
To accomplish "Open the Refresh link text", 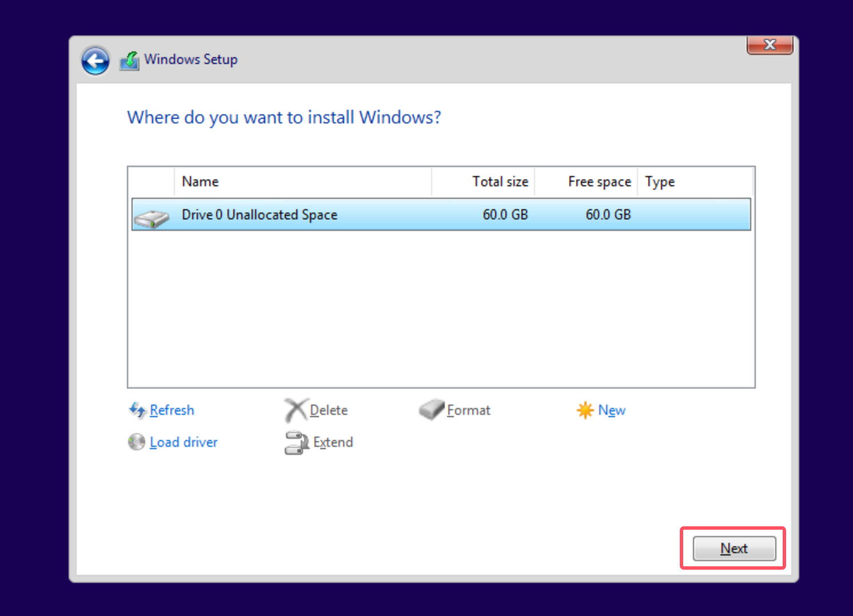I will tap(172, 410).
